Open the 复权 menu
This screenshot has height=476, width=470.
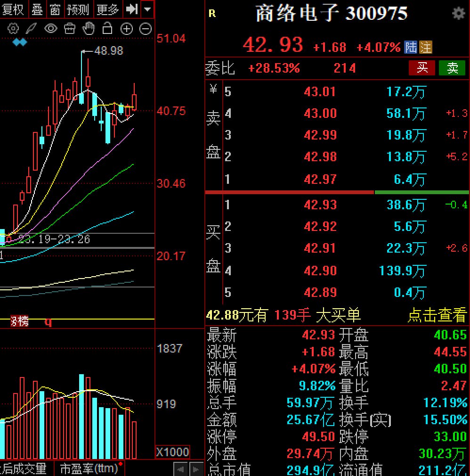(13, 9)
